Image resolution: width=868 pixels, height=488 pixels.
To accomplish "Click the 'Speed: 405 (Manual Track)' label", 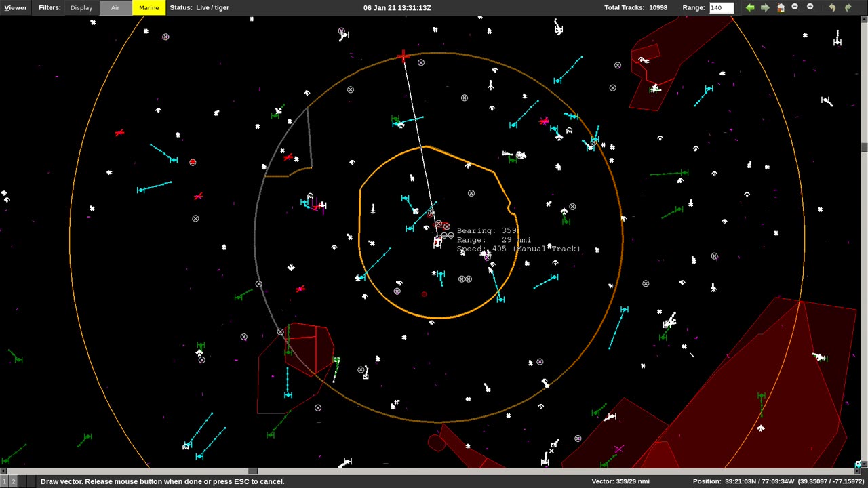I will pyautogui.click(x=519, y=249).
